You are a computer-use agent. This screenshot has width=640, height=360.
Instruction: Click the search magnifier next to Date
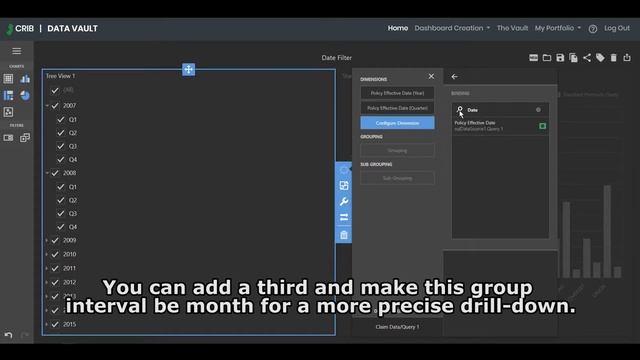(460, 110)
